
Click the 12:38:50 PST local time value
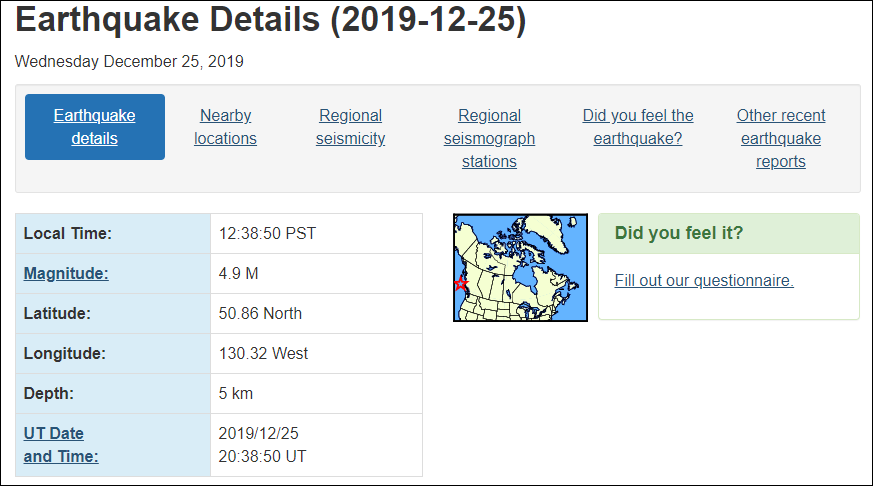pos(267,233)
